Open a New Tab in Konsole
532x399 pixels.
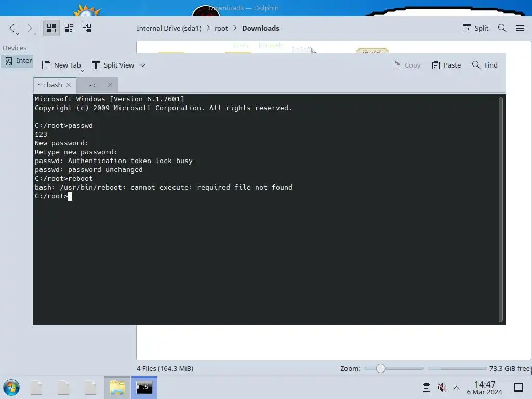[61, 65]
